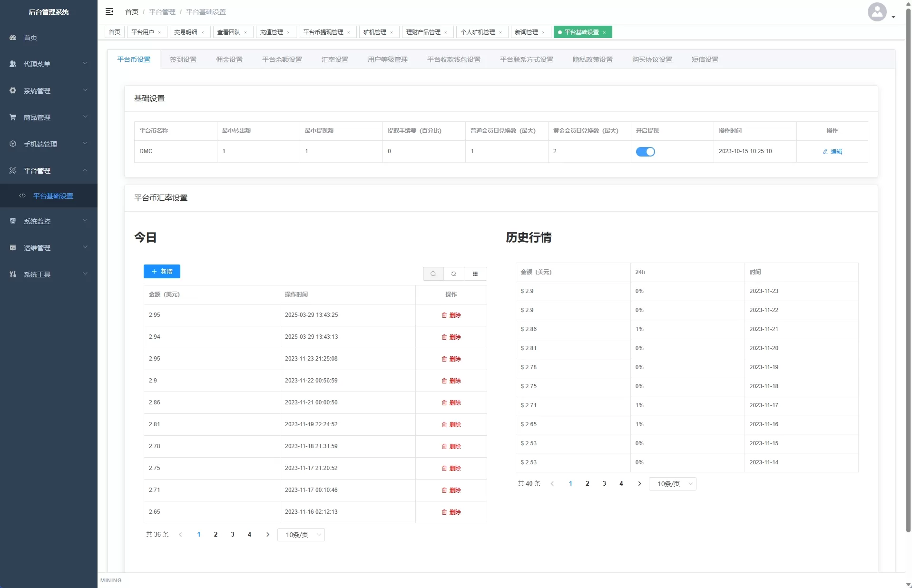
Task: Toggle the 开启提现 switch for DMC
Action: pyautogui.click(x=645, y=152)
